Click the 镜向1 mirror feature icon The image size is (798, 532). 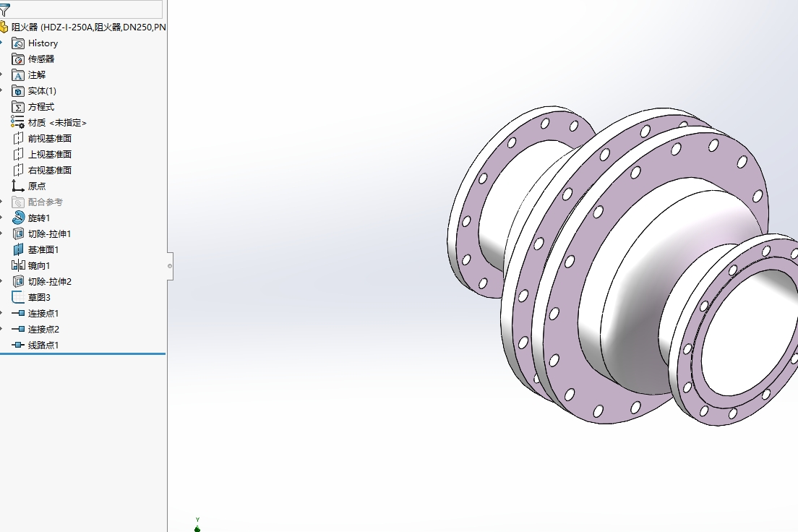pyautogui.click(x=18, y=265)
